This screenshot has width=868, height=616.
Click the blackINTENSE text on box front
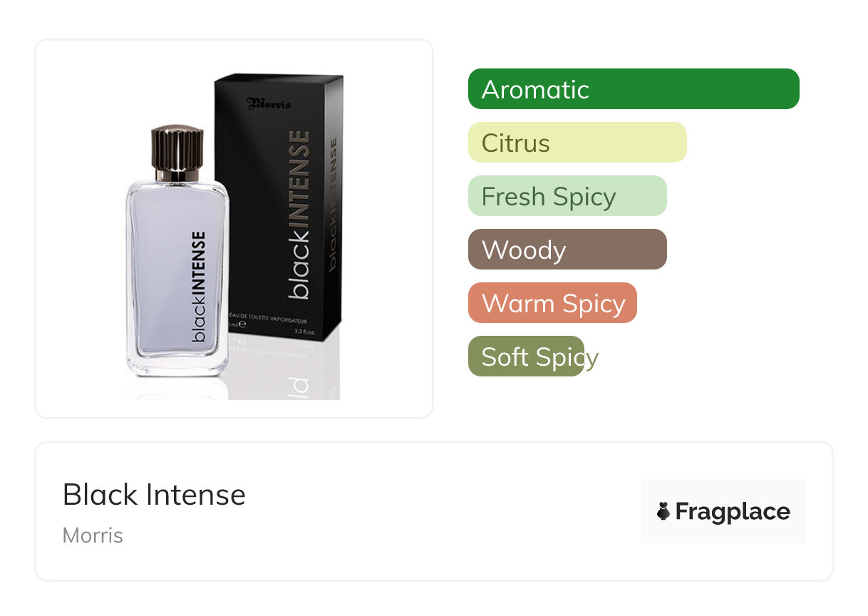[299, 215]
